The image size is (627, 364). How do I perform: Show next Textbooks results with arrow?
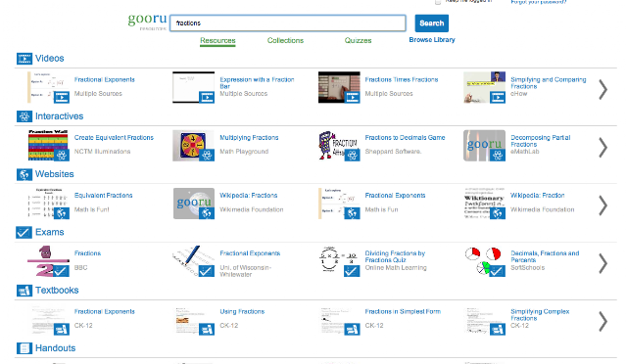(603, 322)
